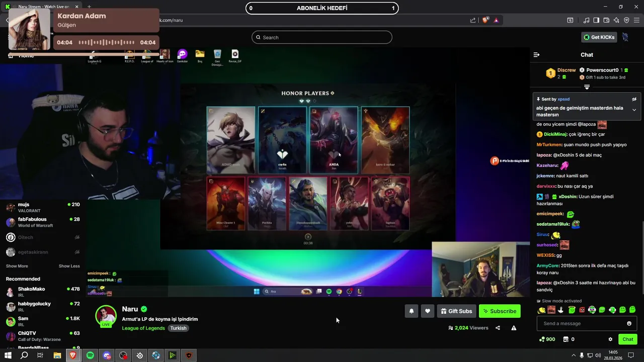Click the microphone icon in the system tray

[x=582, y=355]
